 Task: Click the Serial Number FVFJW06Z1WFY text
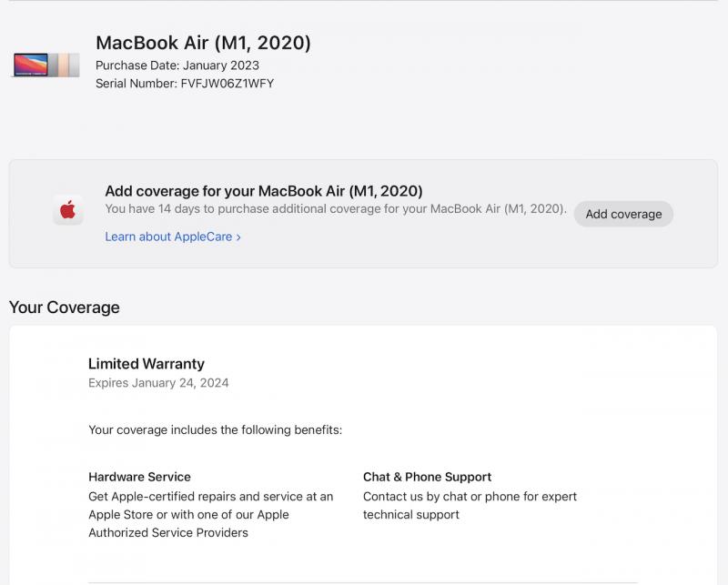coord(185,84)
